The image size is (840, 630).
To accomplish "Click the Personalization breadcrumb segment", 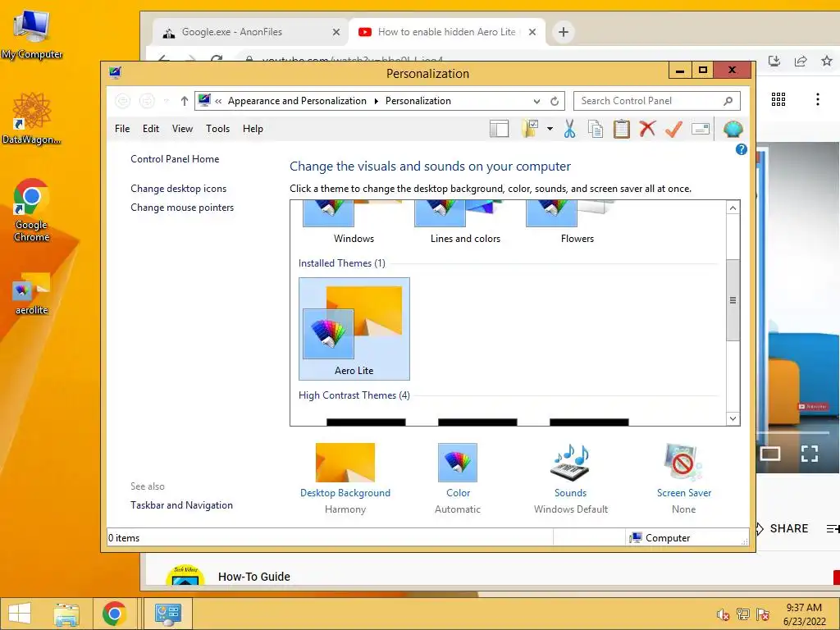I will pos(418,101).
